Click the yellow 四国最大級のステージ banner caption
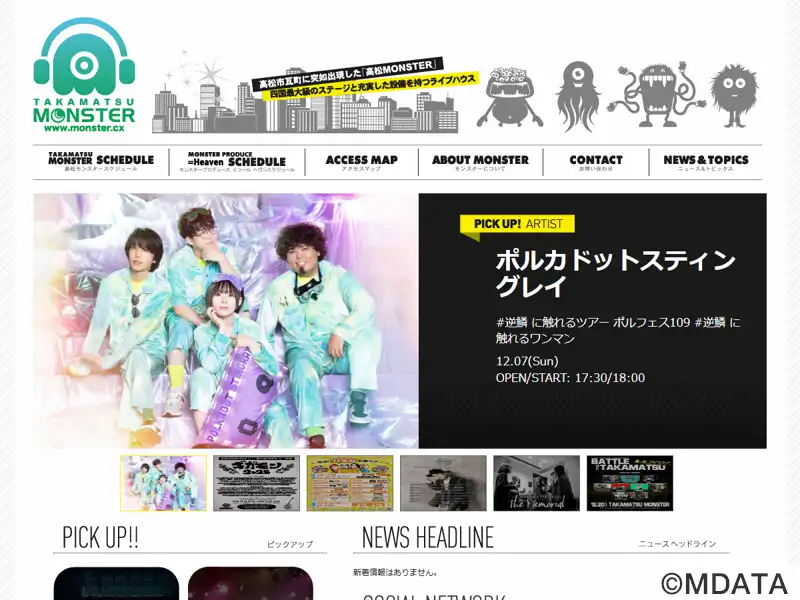800x600 pixels. pos(373,87)
